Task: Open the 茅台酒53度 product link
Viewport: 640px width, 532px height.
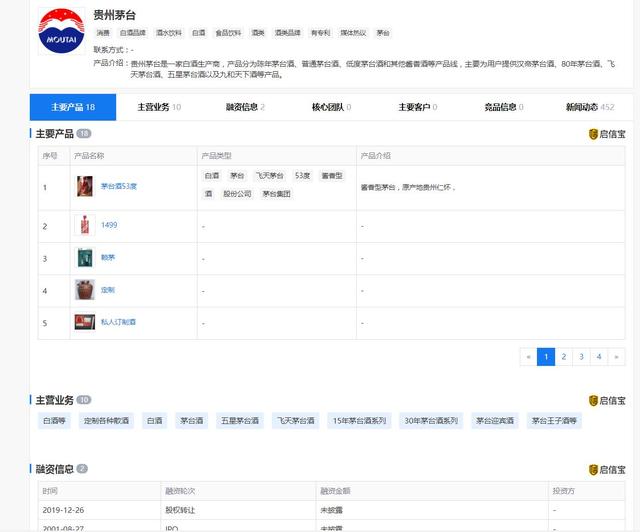Action: 119,186
